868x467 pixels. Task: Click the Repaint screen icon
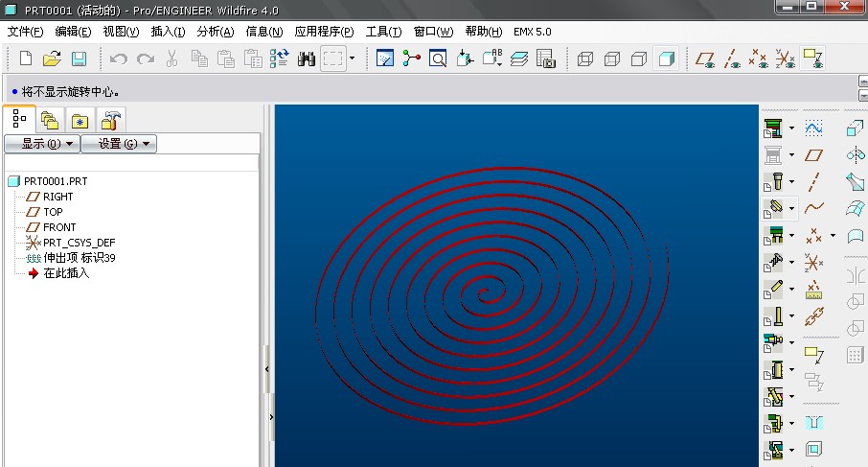click(x=385, y=58)
